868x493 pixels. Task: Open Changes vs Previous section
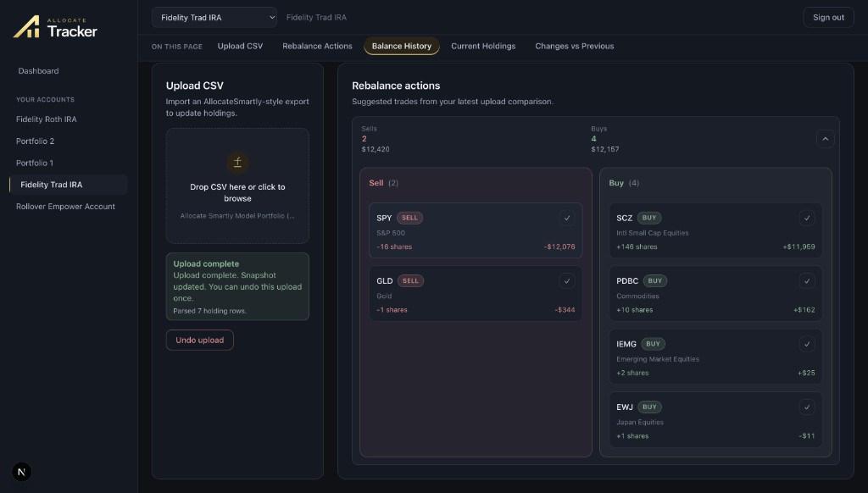click(x=574, y=46)
